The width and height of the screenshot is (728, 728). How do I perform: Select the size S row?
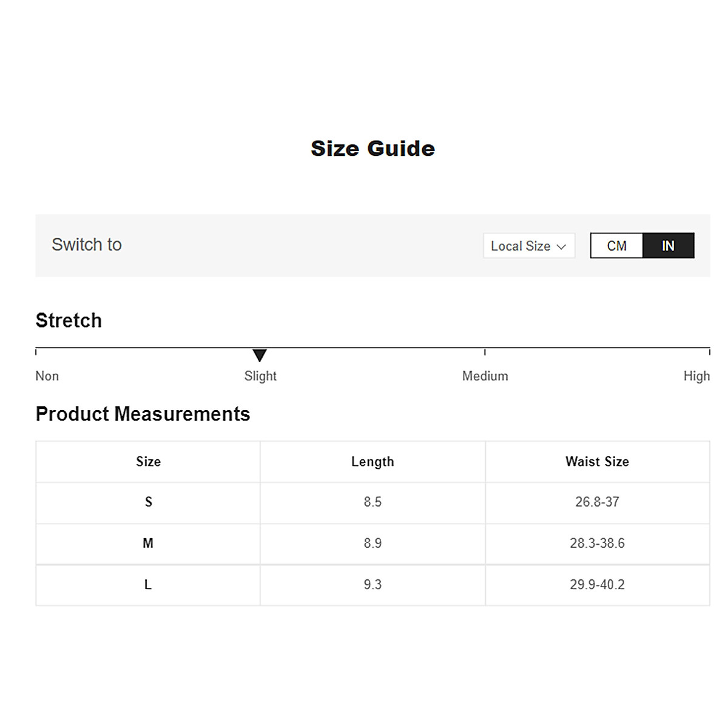148,502
